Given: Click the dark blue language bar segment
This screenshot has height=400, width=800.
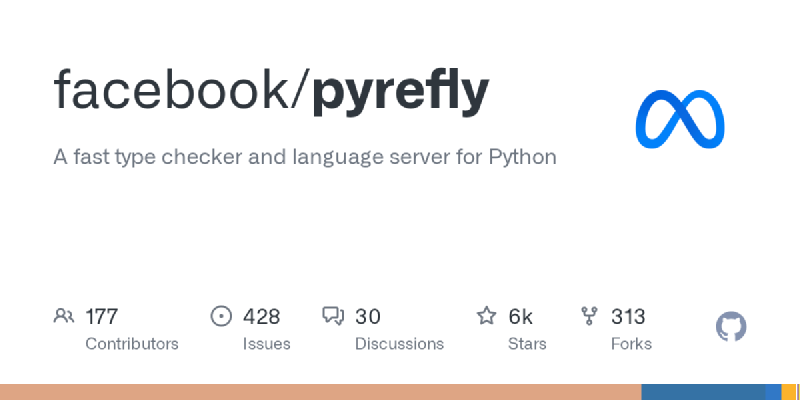Looking at the screenshot, I should click(x=703, y=392).
